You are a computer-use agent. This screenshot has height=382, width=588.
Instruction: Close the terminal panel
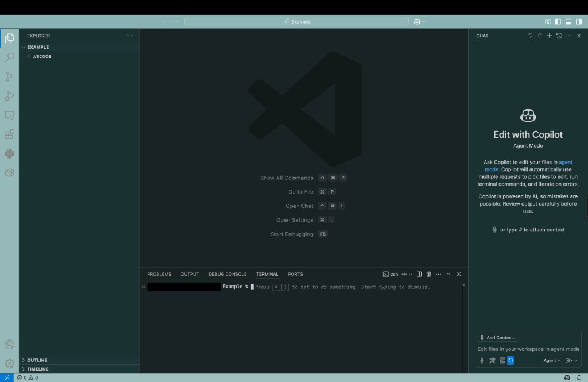[459, 275]
